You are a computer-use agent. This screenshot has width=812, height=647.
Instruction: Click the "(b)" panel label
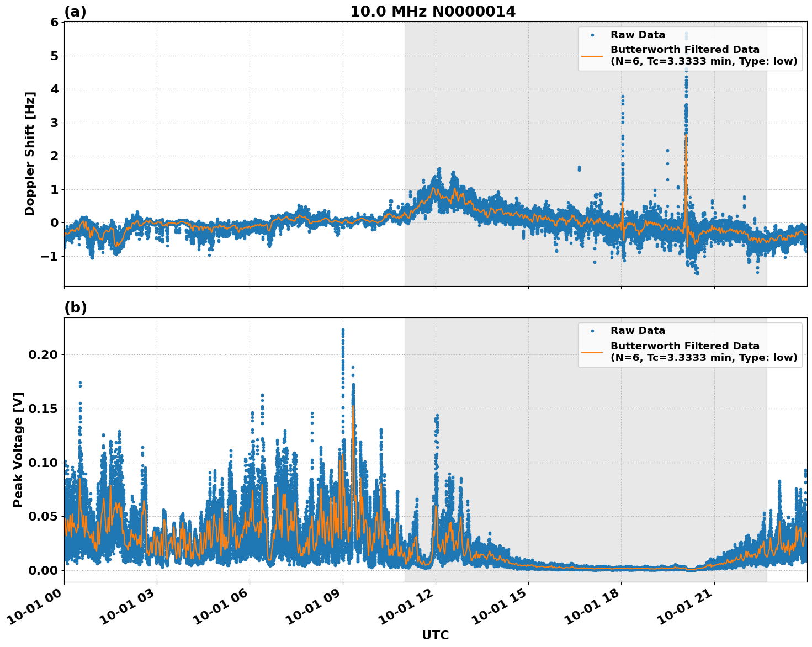tap(76, 307)
